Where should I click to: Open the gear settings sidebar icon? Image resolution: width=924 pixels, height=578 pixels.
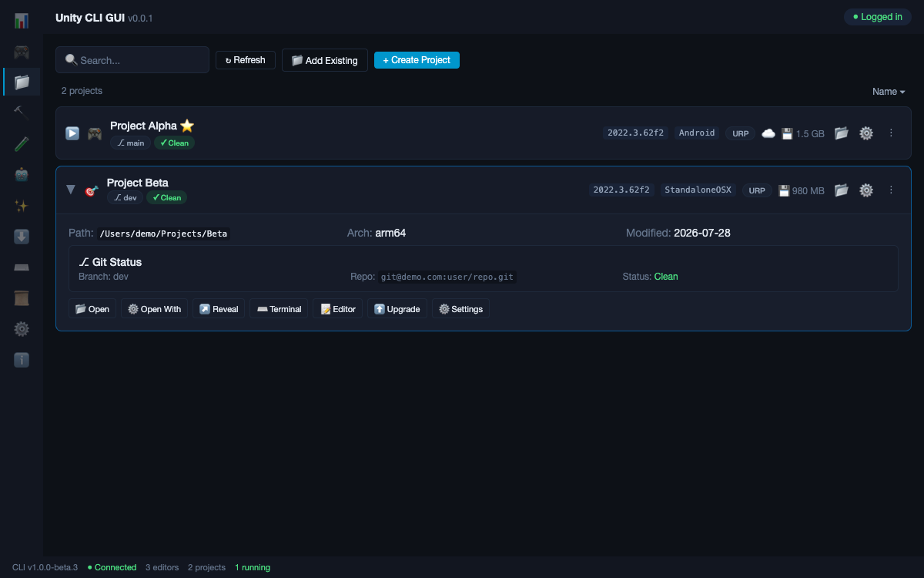pos(22,329)
